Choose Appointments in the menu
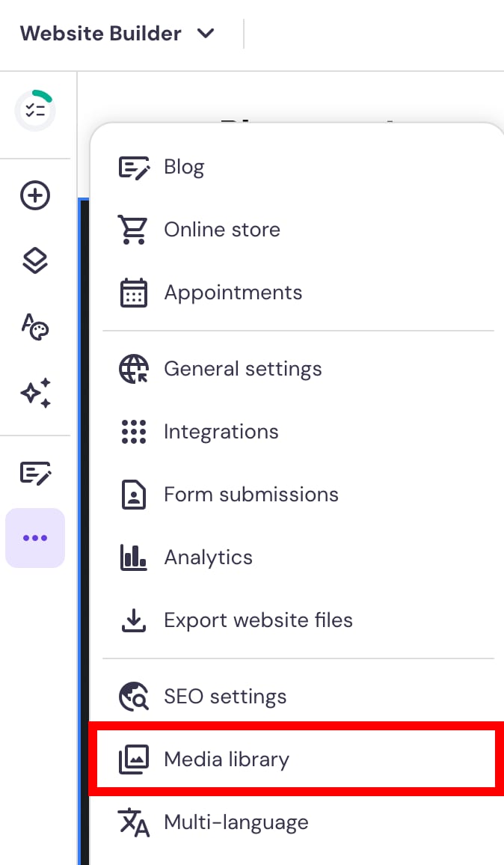504x865 pixels. [233, 293]
